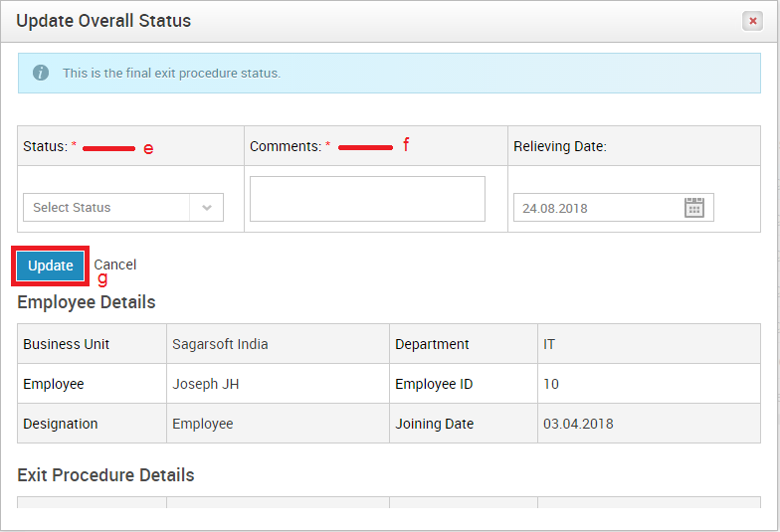Click the blue Update button
780x532 pixels.
50,266
